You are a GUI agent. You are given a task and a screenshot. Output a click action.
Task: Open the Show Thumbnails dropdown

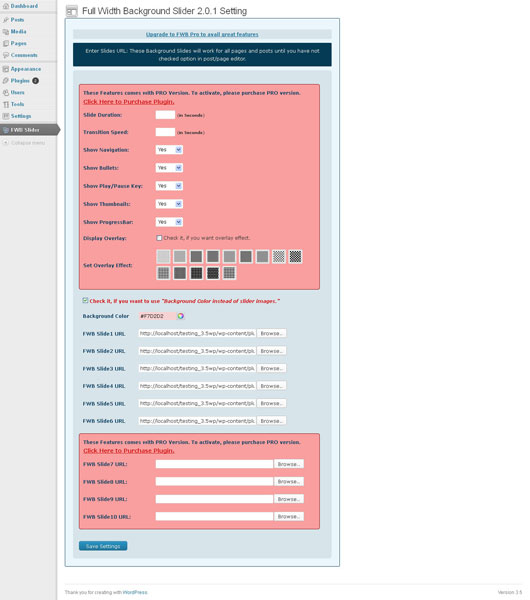point(169,204)
